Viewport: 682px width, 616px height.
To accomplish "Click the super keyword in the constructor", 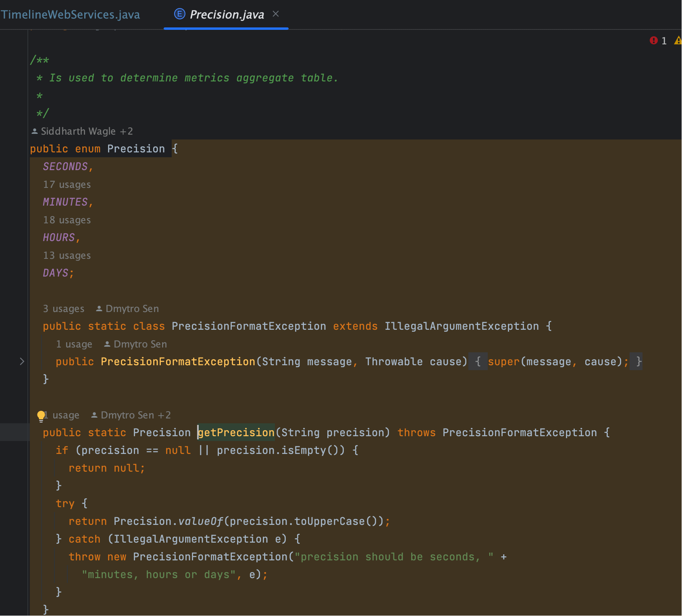I will (x=504, y=362).
